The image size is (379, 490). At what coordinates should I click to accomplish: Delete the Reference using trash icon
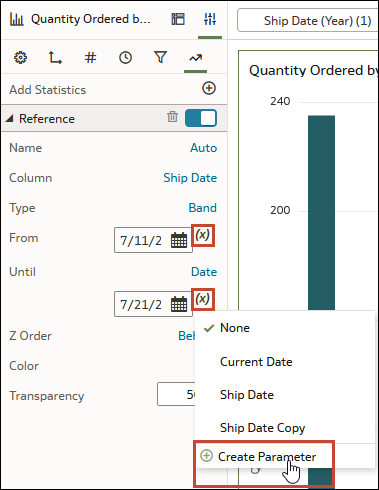pyautogui.click(x=172, y=117)
